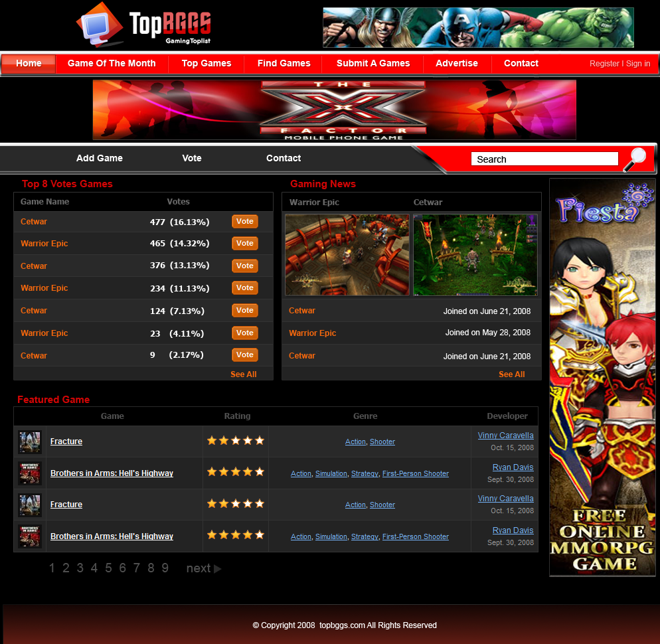Open the Warrior Epic news screenshot thumbnail
This screenshot has width=660, height=644.
coord(347,255)
